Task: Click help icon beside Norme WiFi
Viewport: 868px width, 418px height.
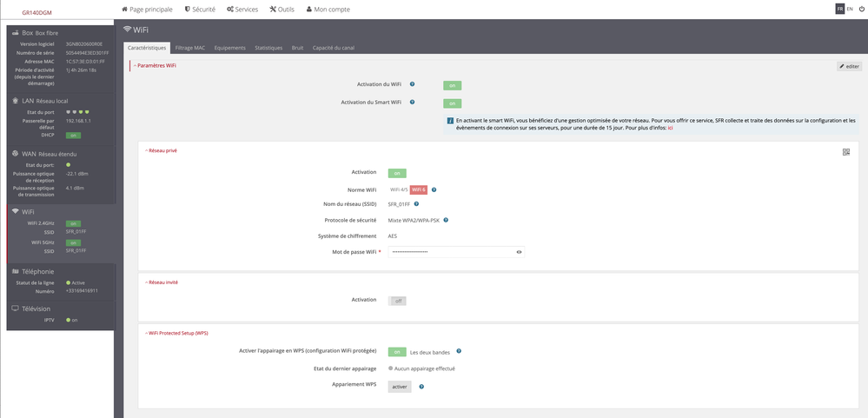Action: tap(434, 189)
